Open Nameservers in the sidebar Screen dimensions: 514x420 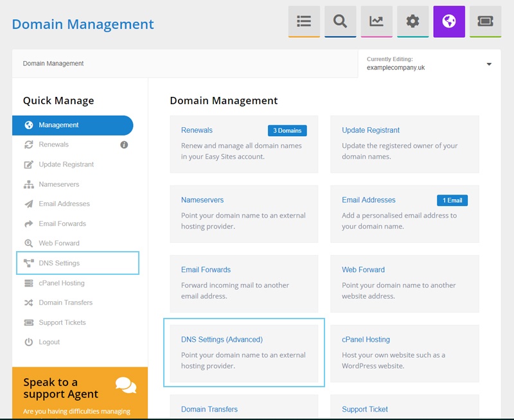click(x=59, y=184)
